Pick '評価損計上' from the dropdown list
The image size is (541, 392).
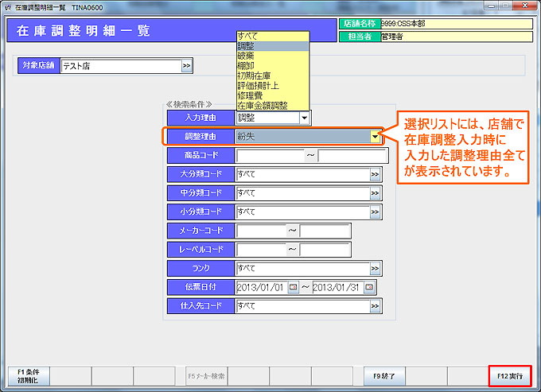273,86
